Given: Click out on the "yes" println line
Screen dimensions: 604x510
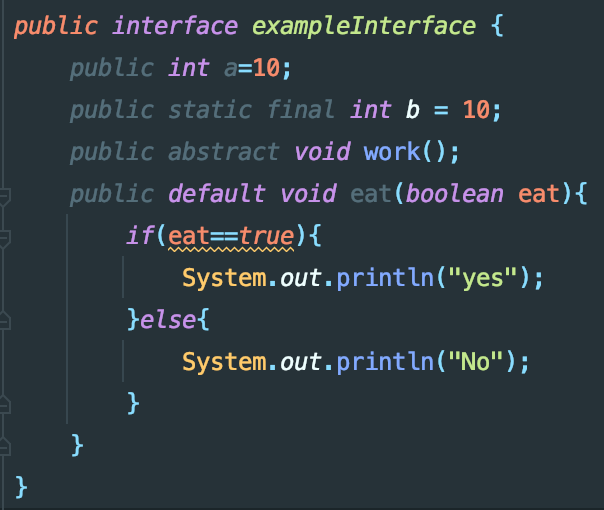Looking at the screenshot, I should pos(301,278).
